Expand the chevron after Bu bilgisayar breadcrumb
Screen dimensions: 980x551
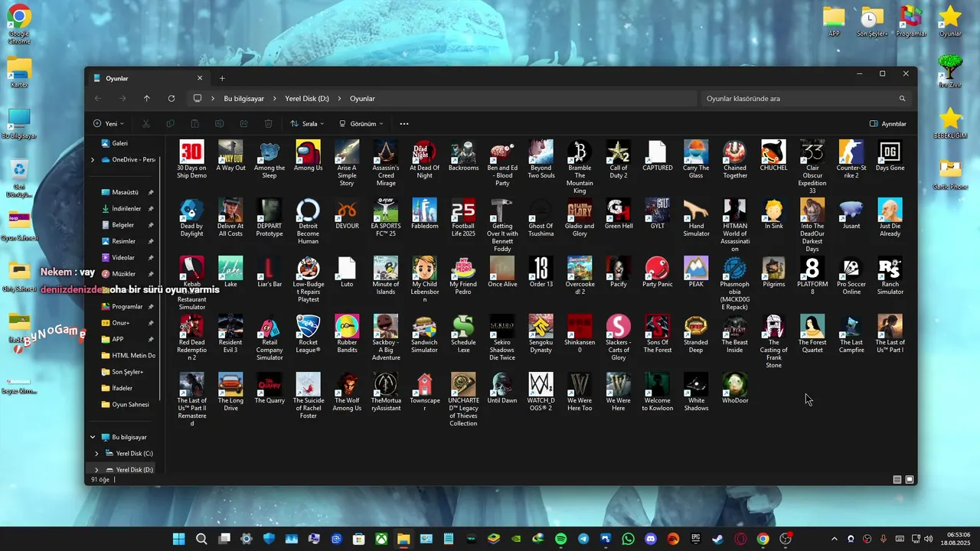point(275,99)
